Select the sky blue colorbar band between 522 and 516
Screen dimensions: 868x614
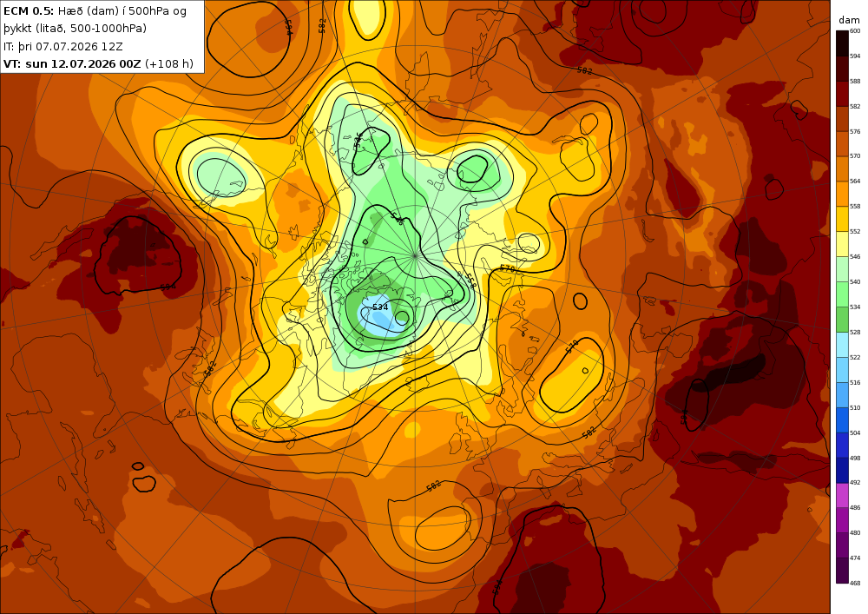842,370
